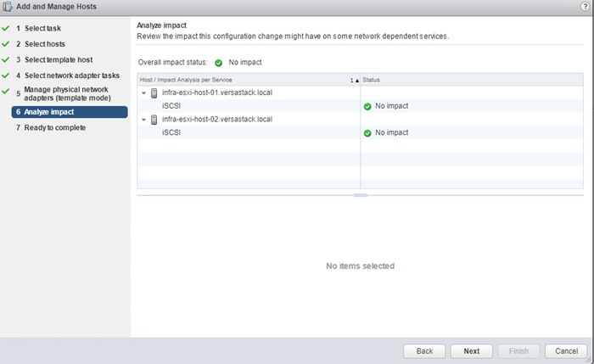The height and width of the screenshot is (364, 594).
Task: Click the host icon for infra-esxi-host-02
Action: click(154, 120)
